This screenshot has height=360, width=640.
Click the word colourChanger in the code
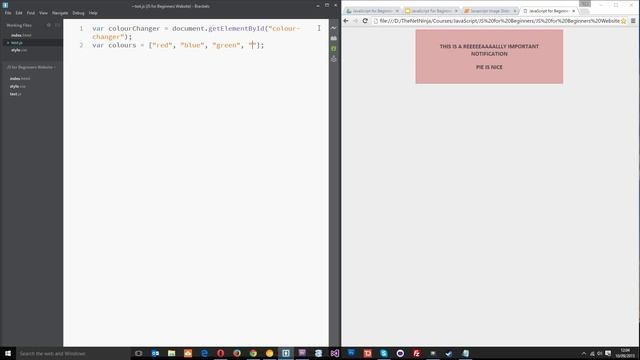click(134, 29)
